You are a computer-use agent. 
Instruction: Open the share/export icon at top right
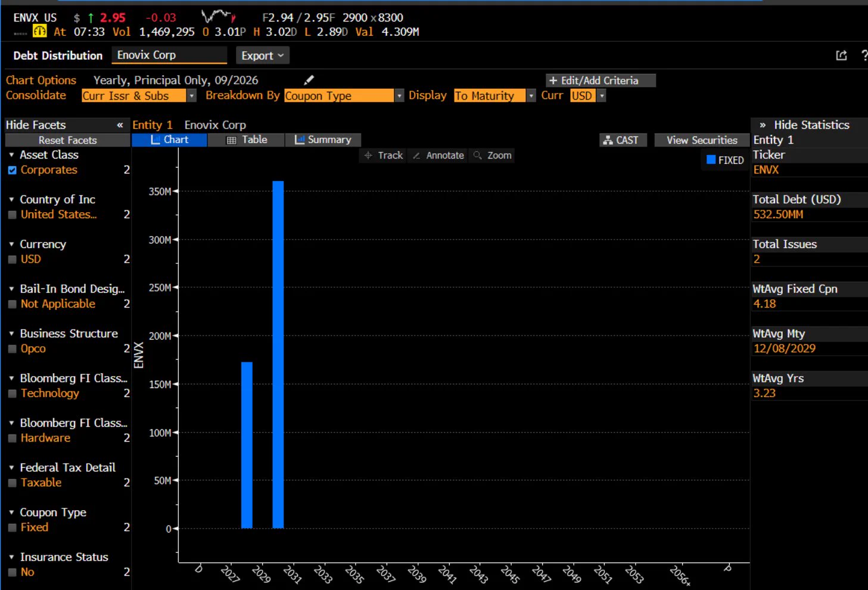tap(841, 55)
